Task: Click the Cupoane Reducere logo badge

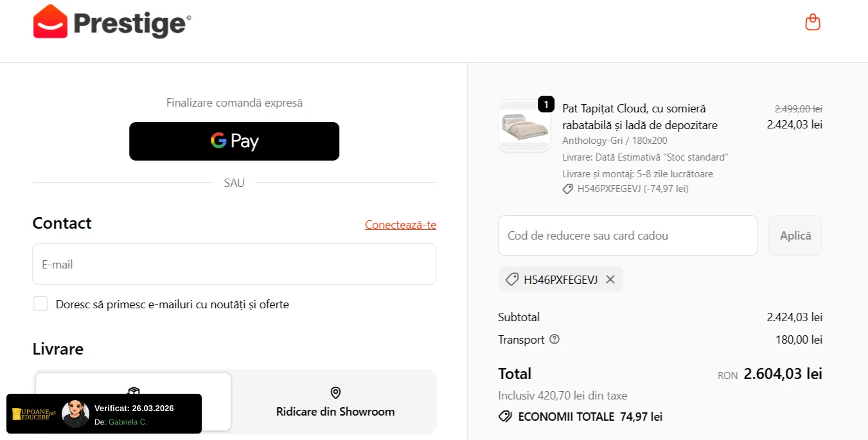Action: pyautogui.click(x=35, y=413)
